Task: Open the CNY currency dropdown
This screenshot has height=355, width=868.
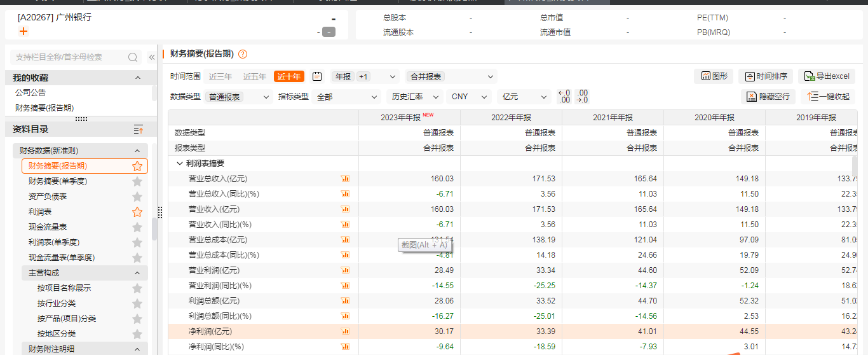Action: [x=468, y=97]
